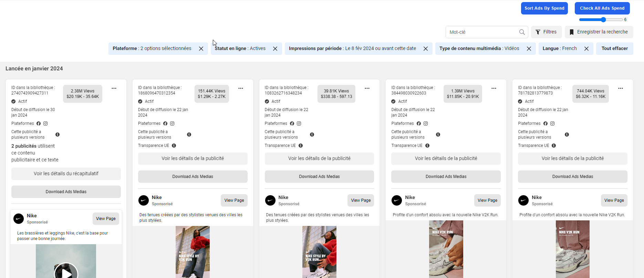Click Facebook platform icon on ad 384498030922603
Viewport: 644px width, 278px height.
pyautogui.click(x=419, y=123)
